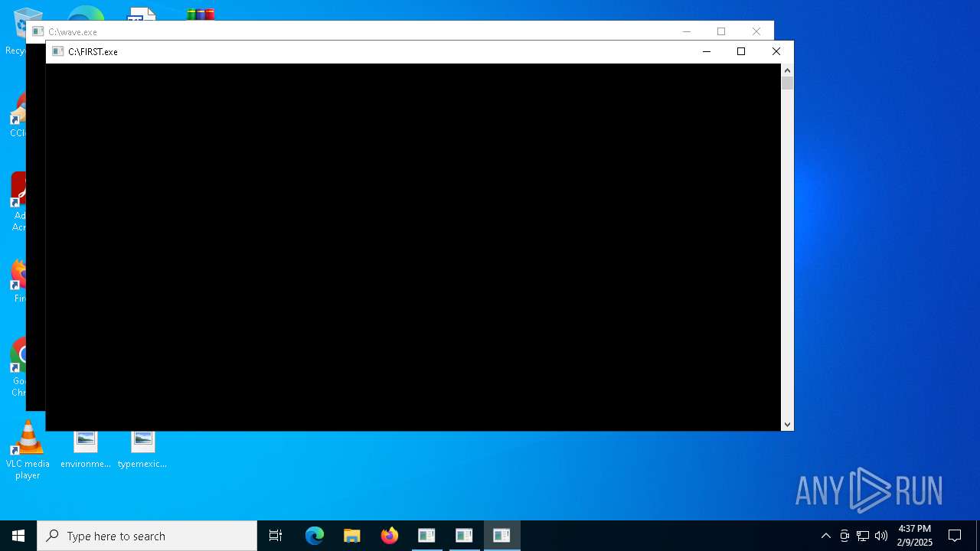This screenshot has width=980, height=551.
Task: Close the FIRST.exe console window
Action: 776,51
